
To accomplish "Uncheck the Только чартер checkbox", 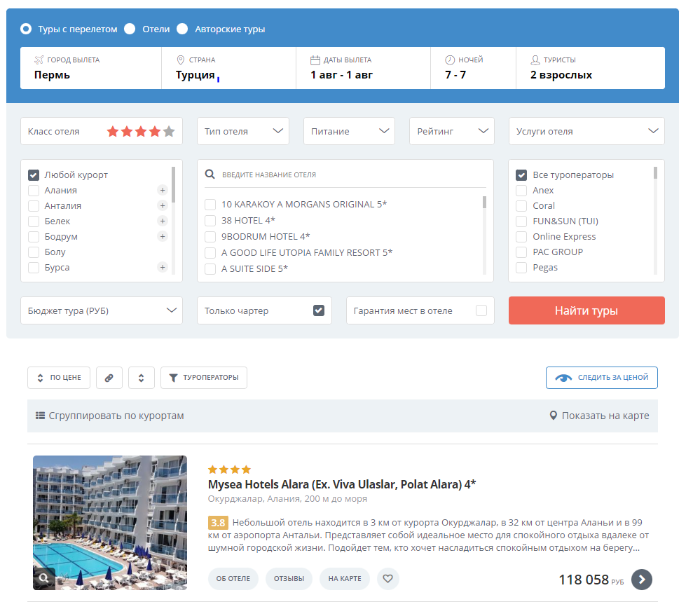I will pyautogui.click(x=319, y=310).
